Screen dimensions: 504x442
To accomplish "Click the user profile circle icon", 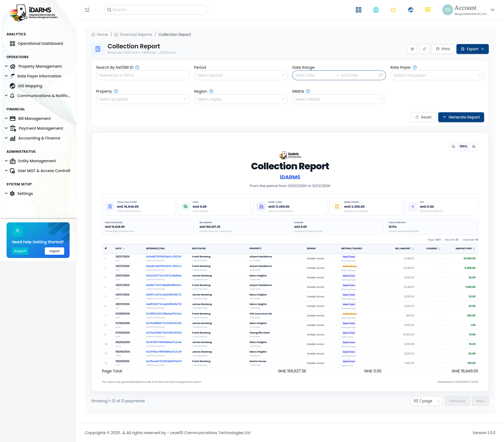I will (376, 10).
